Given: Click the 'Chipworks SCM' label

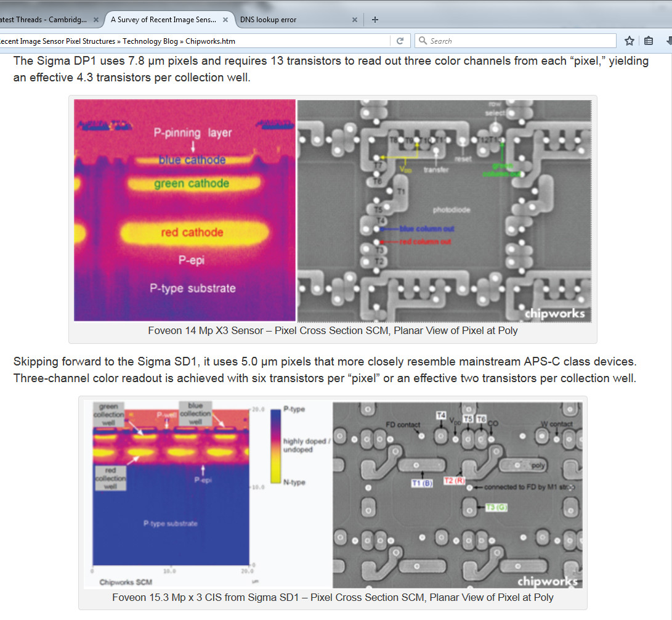Looking at the screenshot, I should pos(126,582).
